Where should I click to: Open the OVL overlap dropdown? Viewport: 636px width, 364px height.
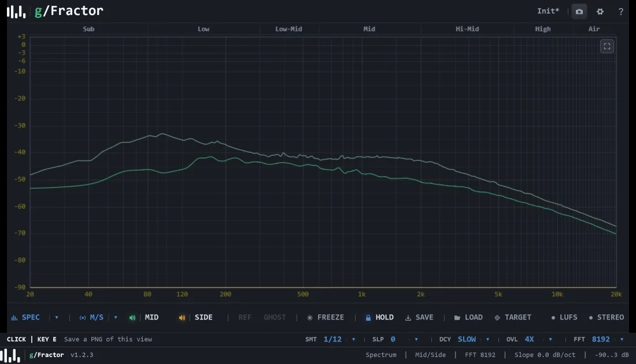click(550, 339)
